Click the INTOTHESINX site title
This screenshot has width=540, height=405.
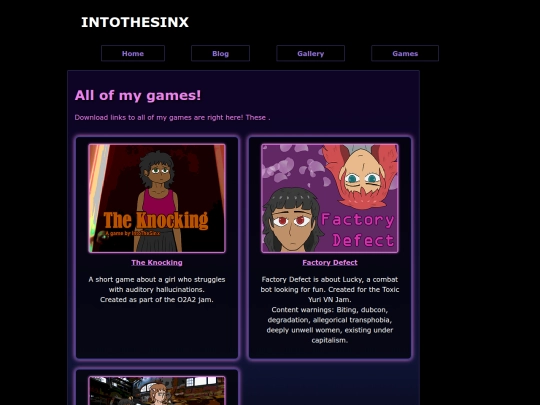point(135,22)
